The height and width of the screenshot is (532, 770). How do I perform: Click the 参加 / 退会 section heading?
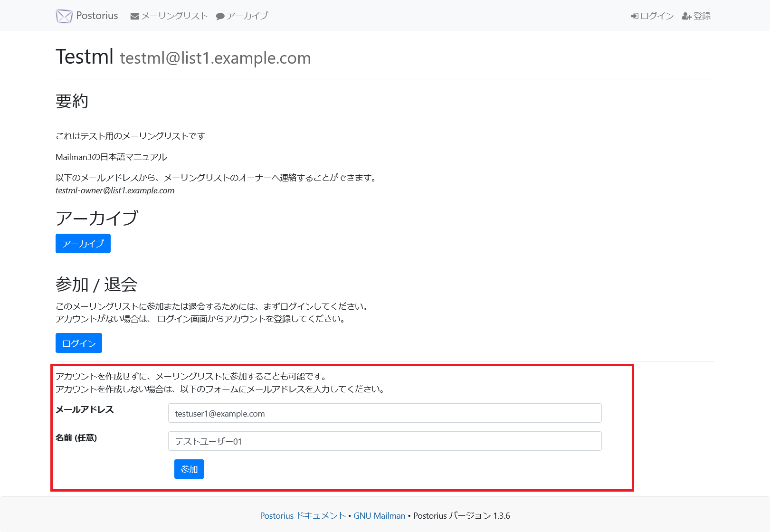pyautogui.click(x=96, y=285)
